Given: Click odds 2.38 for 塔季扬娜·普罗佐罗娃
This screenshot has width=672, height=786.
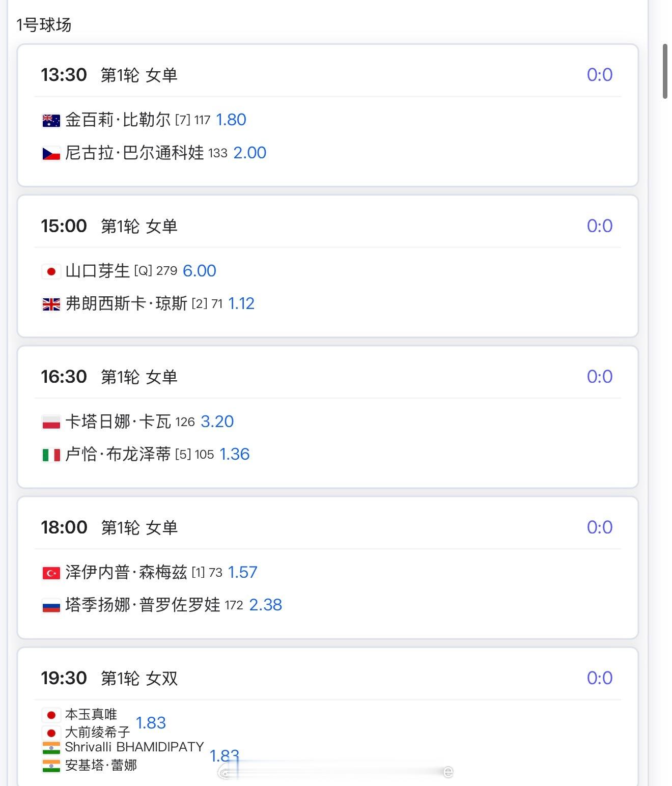Looking at the screenshot, I should click(265, 605).
